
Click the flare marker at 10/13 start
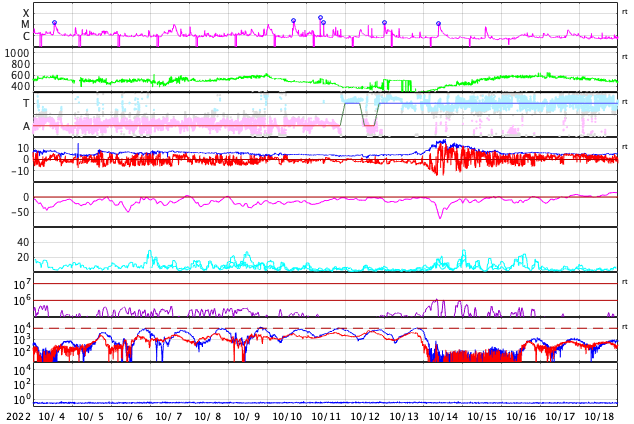coord(385,23)
